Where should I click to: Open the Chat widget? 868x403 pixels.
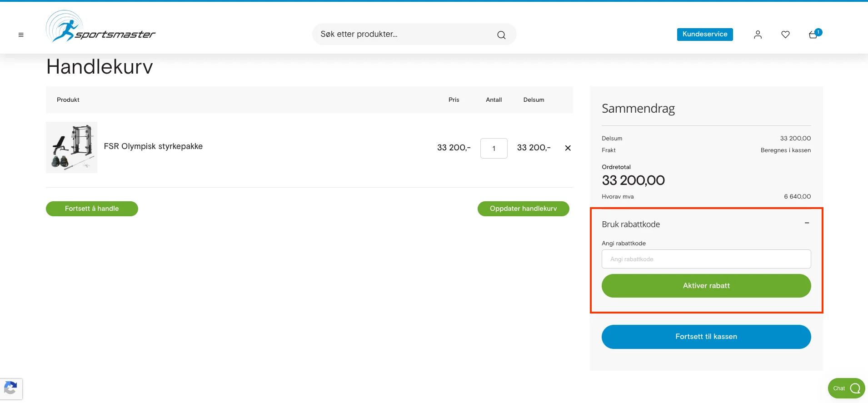pos(846,388)
